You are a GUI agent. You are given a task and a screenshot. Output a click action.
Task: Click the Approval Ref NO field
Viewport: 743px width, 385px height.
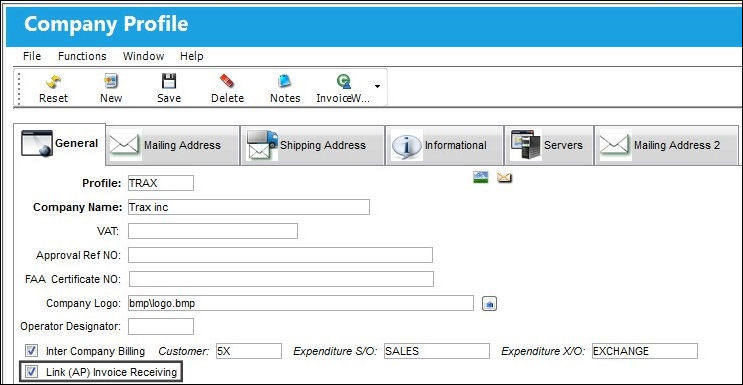[x=280, y=255]
